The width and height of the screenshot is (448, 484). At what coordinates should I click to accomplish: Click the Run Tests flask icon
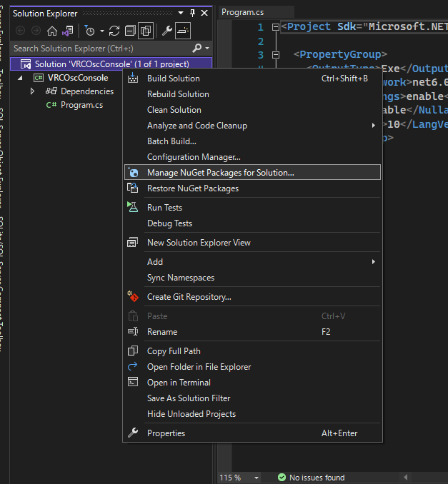pyautogui.click(x=133, y=207)
